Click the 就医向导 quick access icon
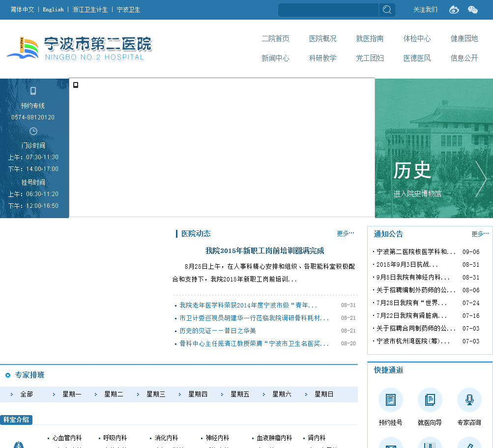Image resolution: width=493 pixels, height=448 pixels. tap(430, 400)
